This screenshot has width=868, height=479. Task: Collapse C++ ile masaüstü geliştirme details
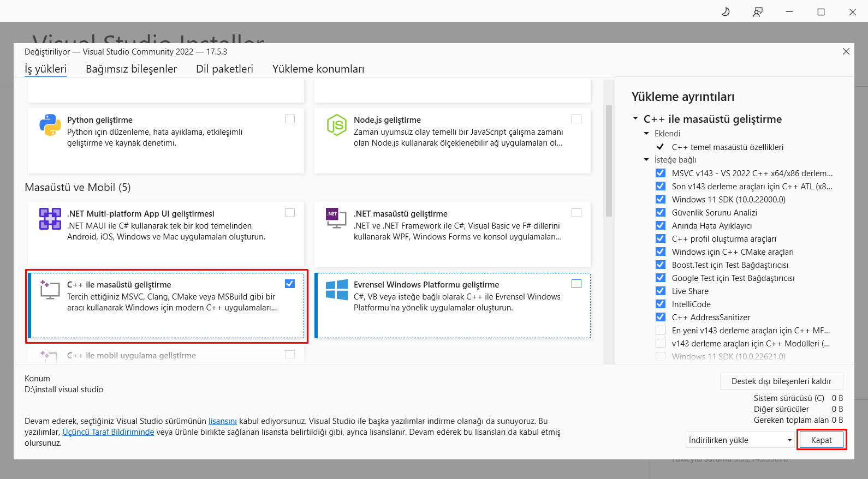635,118
